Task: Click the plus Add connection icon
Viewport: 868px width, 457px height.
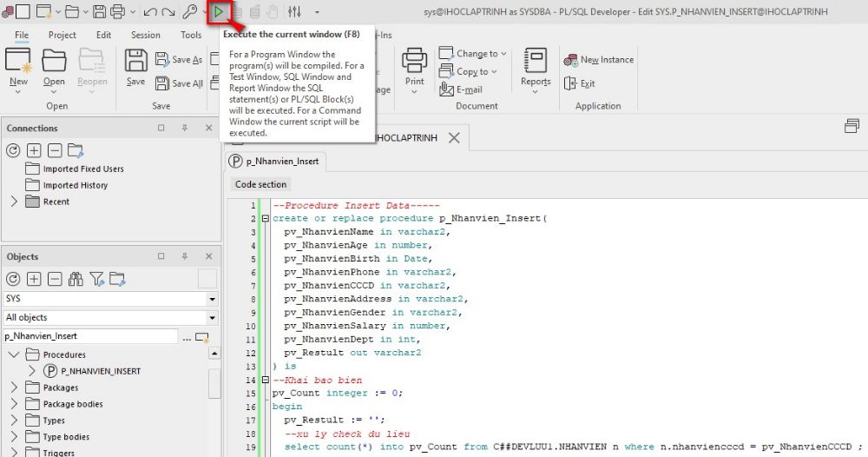Action: pos(34,150)
